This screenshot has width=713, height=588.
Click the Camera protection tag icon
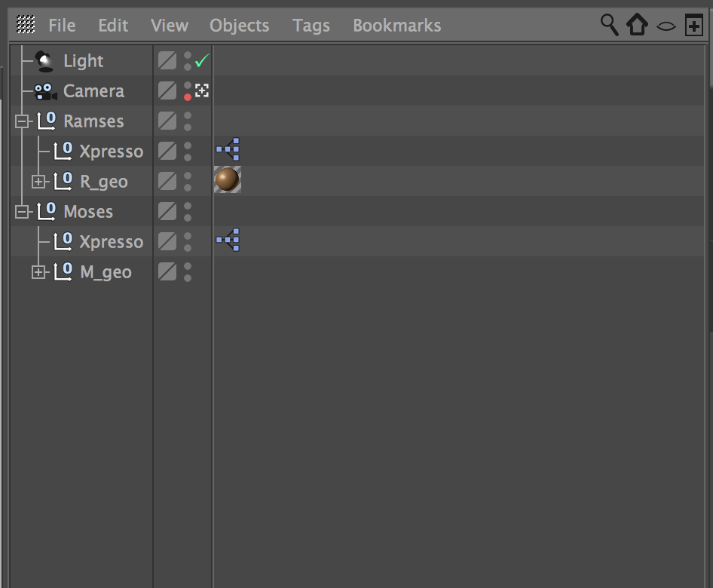tap(202, 90)
